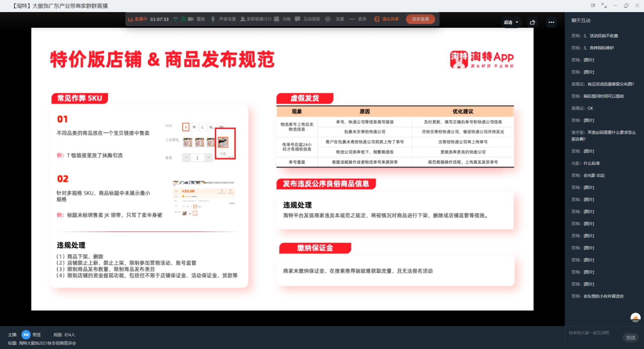The height and width of the screenshot is (349, 644).
Task: Click 黄耀武: 有没活动流量等级分布图?
Action: (x=603, y=84)
